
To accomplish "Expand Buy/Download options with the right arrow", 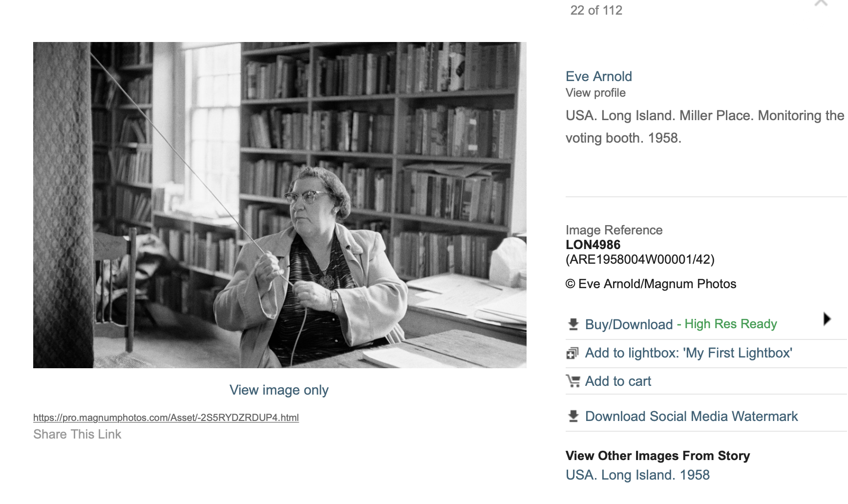I will 827,319.
